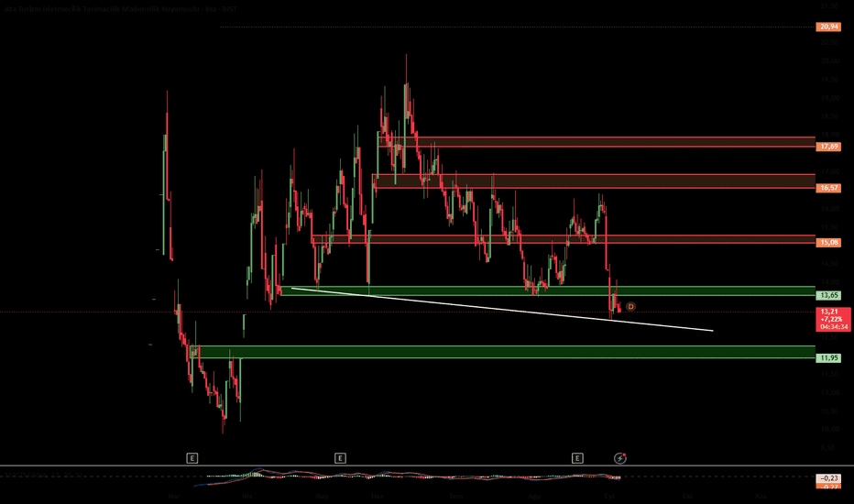Click the Eyl label on time axis
The image size is (854, 504).
(x=609, y=497)
